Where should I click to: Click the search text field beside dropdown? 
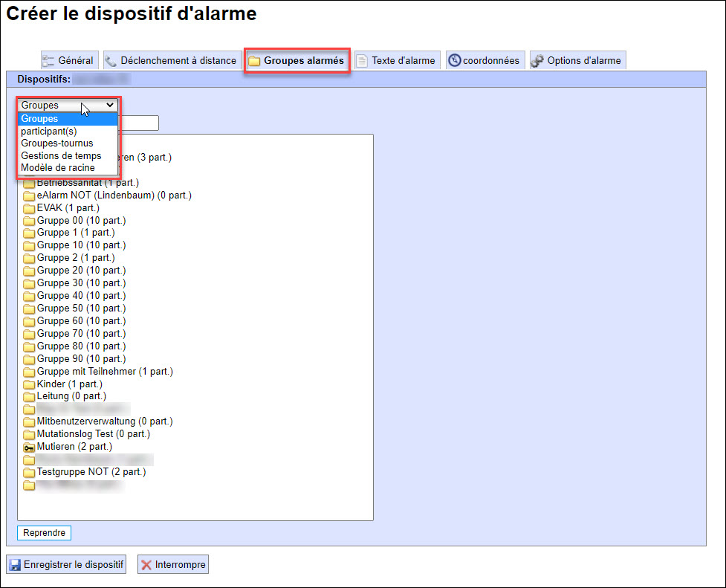click(x=139, y=123)
